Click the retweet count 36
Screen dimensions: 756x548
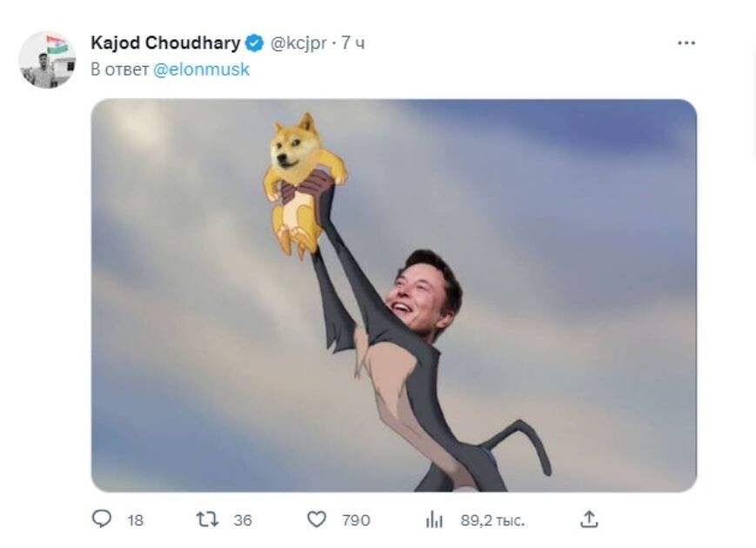[x=242, y=520]
